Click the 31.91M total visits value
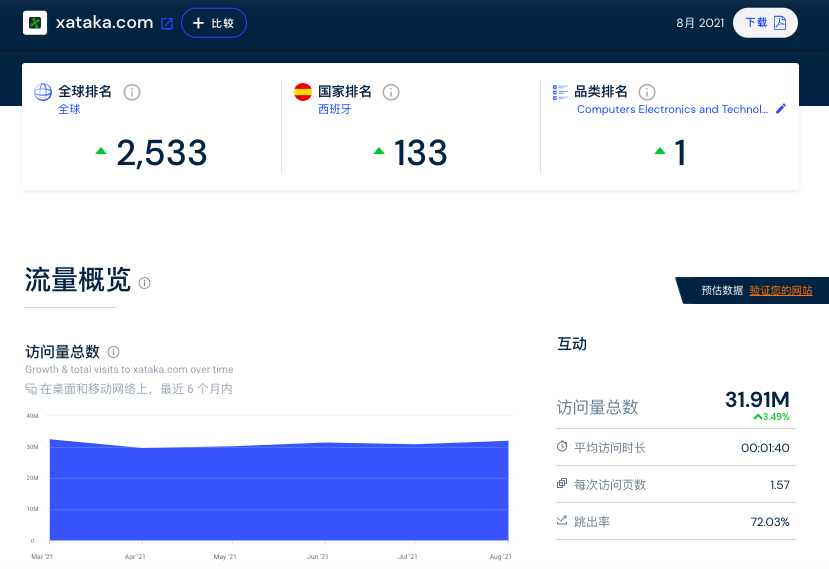The image size is (829, 569). 757,400
